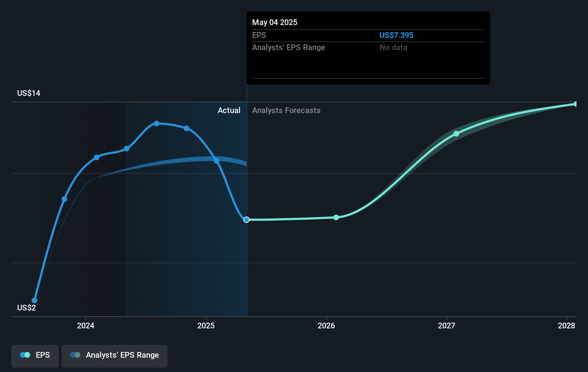Click the EPS data point at early 2024

[x=97, y=157]
